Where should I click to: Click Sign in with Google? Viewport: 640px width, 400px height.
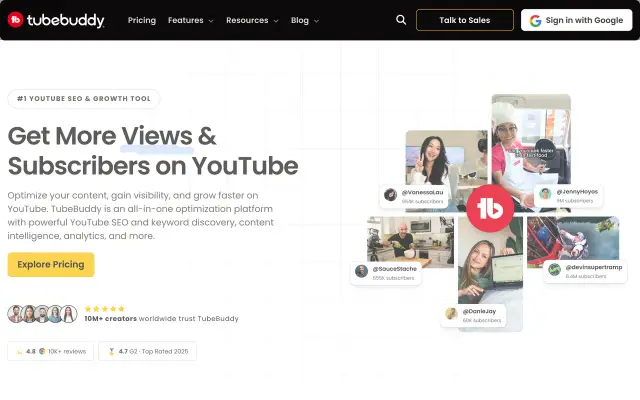coord(576,20)
